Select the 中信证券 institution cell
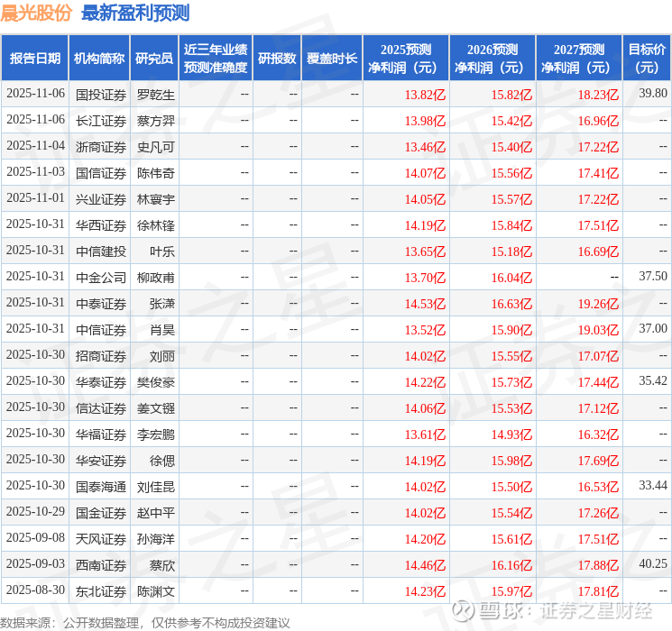The width and height of the screenshot is (672, 631). (101, 330)
